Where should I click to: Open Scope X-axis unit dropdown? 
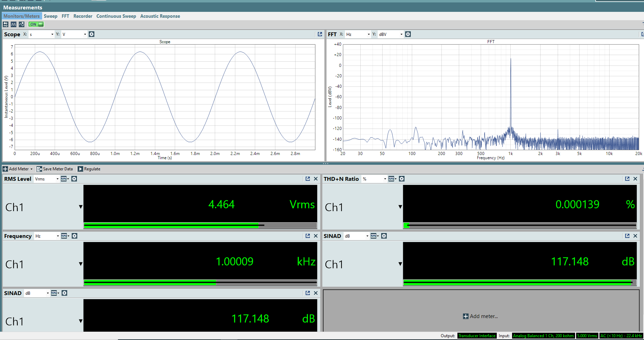pyautogui.click(x=41, y=34)
